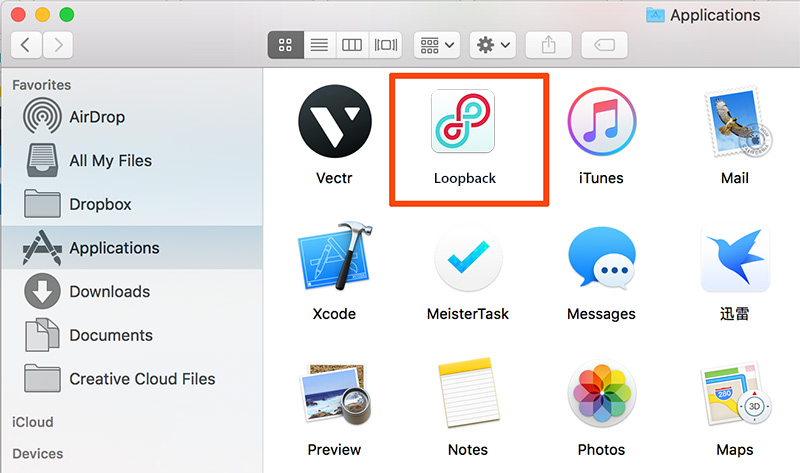Open AirDrop in the sidebar
This screenshot has height=473, width=800.
(x=132, y=117)
